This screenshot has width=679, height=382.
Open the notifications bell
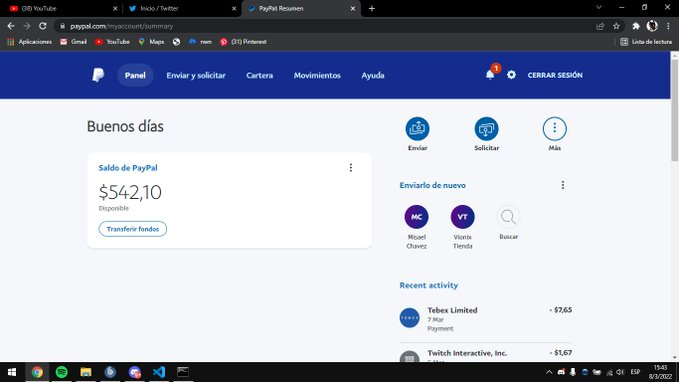[x=490, y=74]
